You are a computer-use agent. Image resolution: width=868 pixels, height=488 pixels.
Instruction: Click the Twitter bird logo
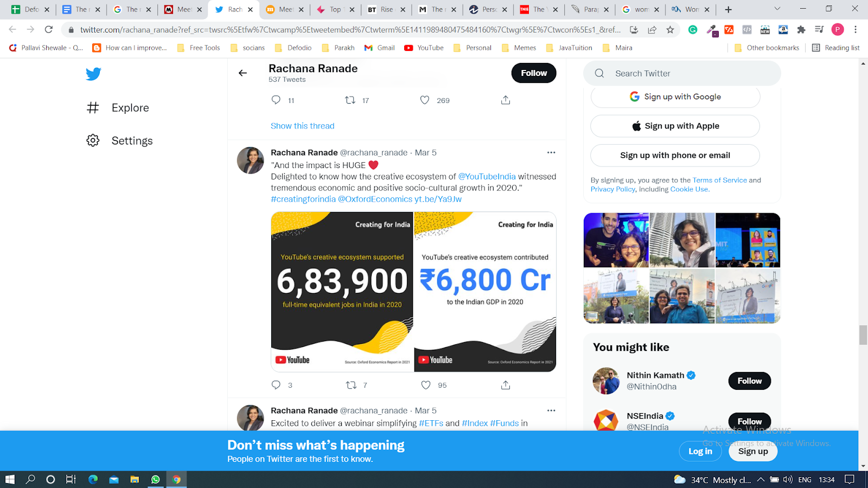point(93,74)
